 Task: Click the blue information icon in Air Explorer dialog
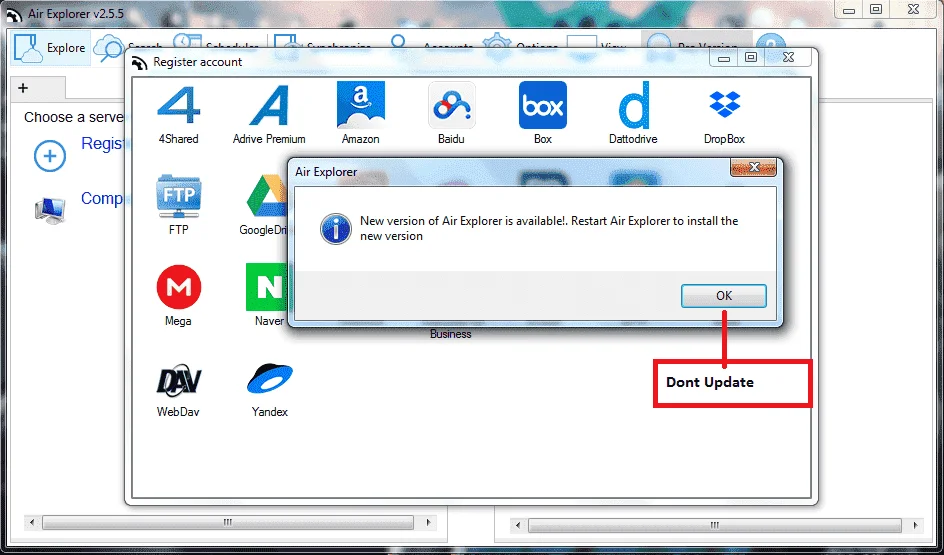[x=335, y=229]
